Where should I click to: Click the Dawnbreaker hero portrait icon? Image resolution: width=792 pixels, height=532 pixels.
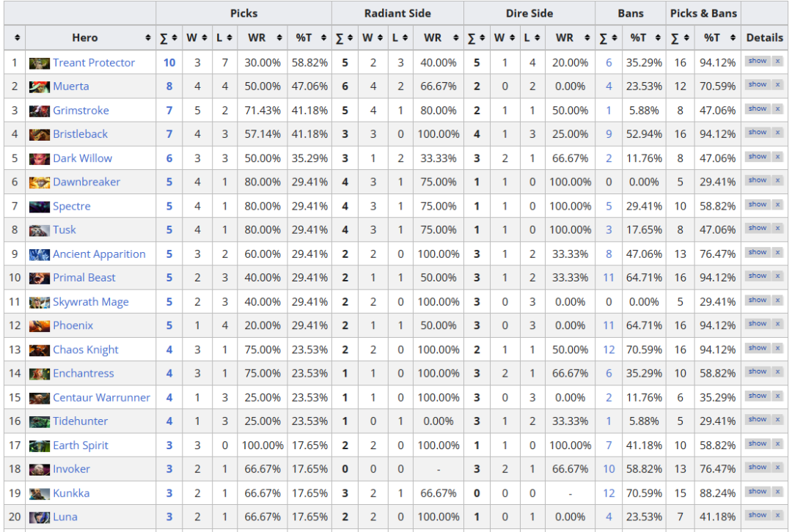coord(40,182)
